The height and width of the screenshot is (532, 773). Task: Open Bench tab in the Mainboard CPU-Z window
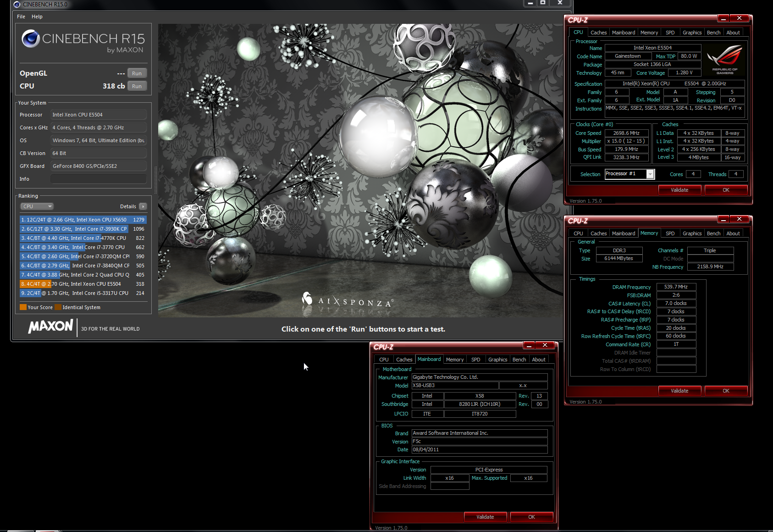tap(519, 360)
